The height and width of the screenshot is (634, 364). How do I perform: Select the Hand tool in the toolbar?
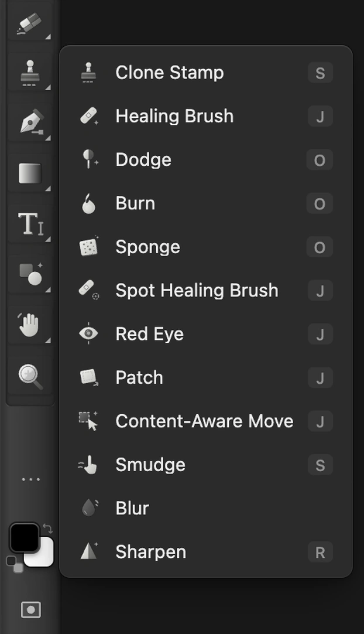pyautogui.click(x=30, y=325)
